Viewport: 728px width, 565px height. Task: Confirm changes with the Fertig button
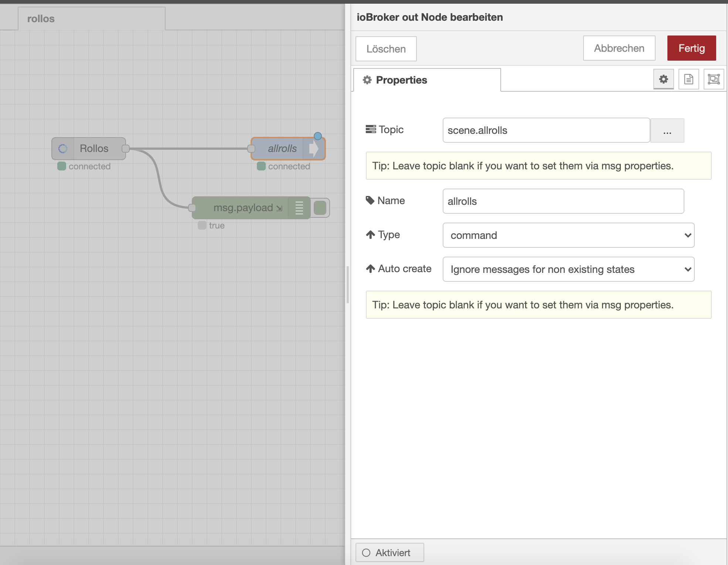tap(691, 48)
